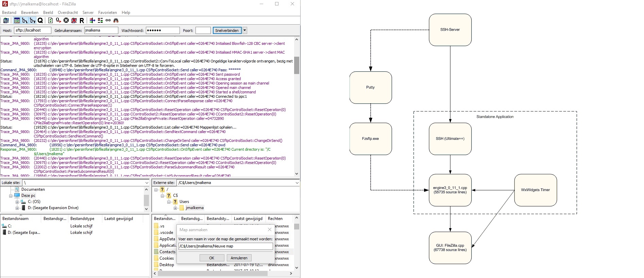Screen dimensions: 644x278
Task: Sort local files by Bestandstype column
Action: [x=85, y=219]
